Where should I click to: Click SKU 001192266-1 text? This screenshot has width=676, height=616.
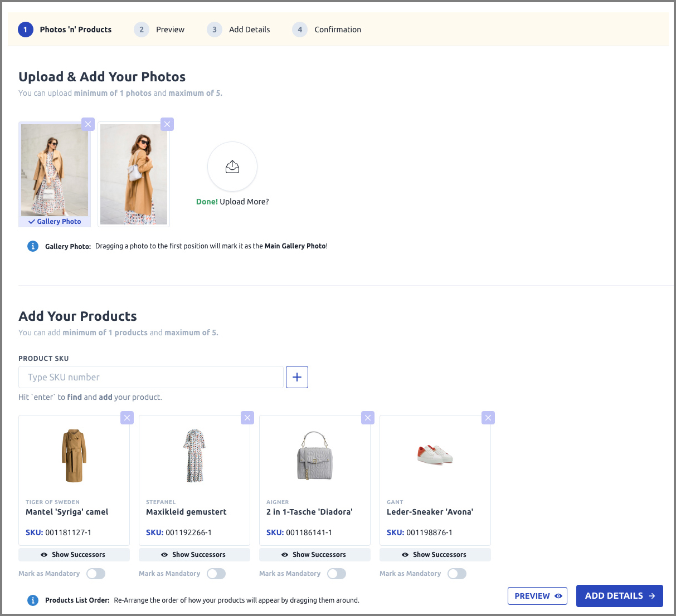pos(179,532)
